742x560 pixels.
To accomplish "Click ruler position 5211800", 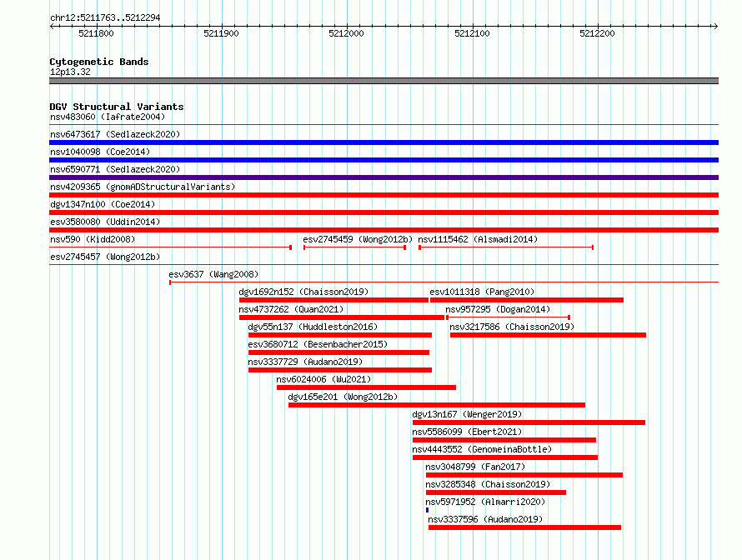I will 96,33.
